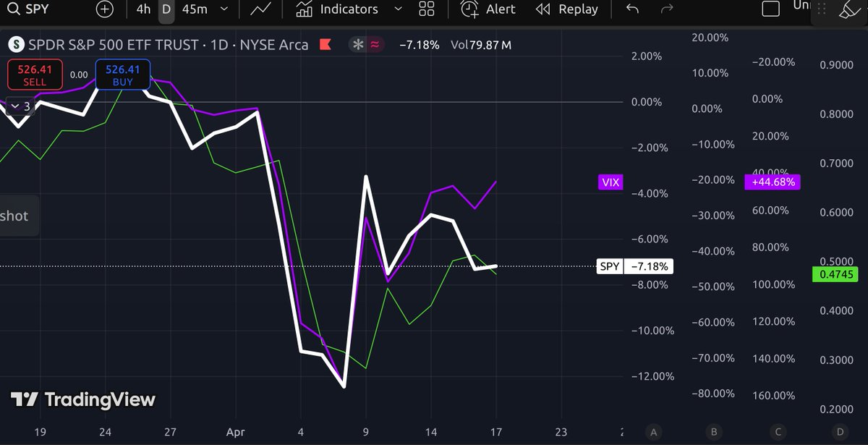Switch to the 45m timeframe
The width and height of the screenshot is (868, 445).
pyautogui.click(x=195, y=9)
